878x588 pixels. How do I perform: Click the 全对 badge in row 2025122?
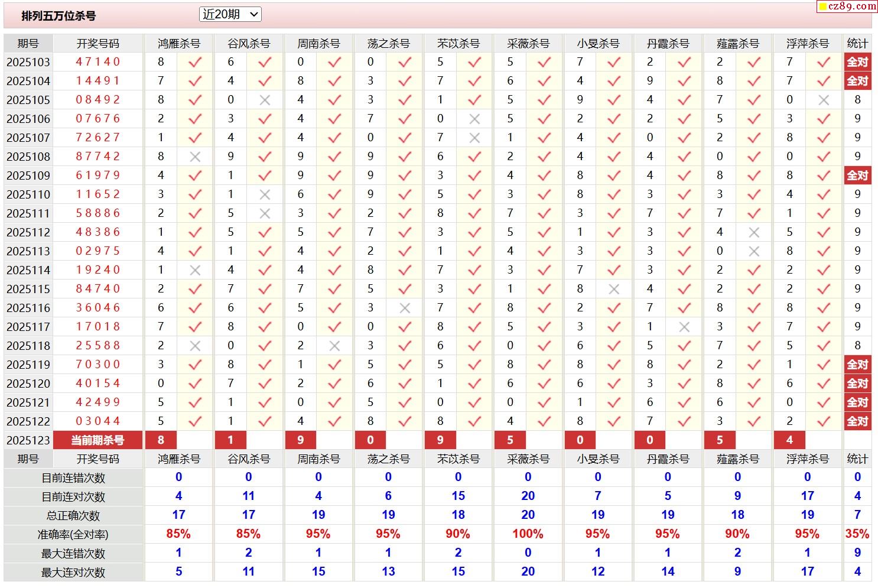[857, 421]
